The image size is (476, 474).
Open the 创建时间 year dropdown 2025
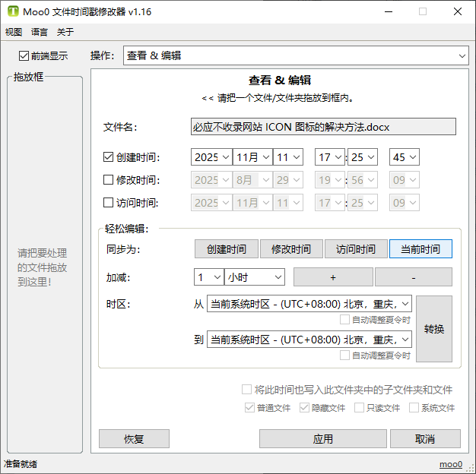(211, 157)
